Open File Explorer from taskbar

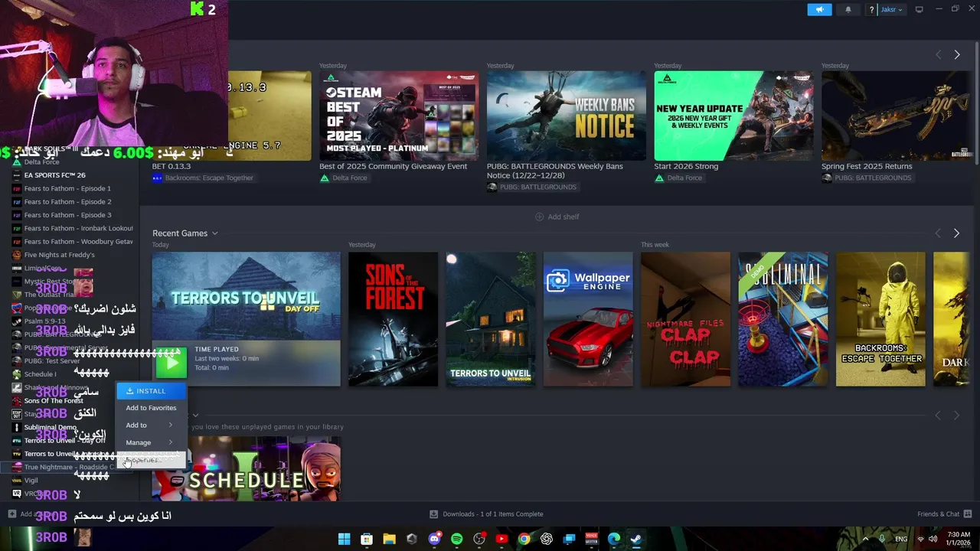pos(389,539)
